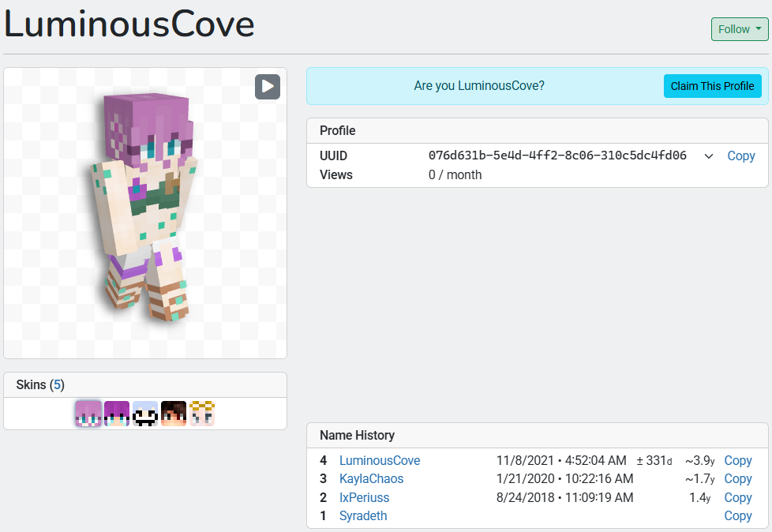Open the skins count link (5)
The width and height of the screenshot is (772, 532).
click(57, 385)
